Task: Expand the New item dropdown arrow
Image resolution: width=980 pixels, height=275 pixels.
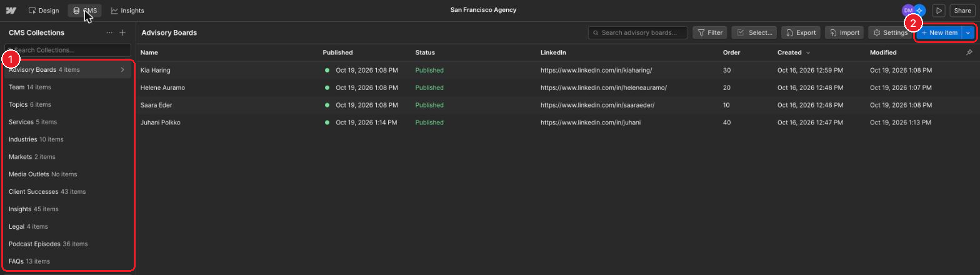Action: 968,32
